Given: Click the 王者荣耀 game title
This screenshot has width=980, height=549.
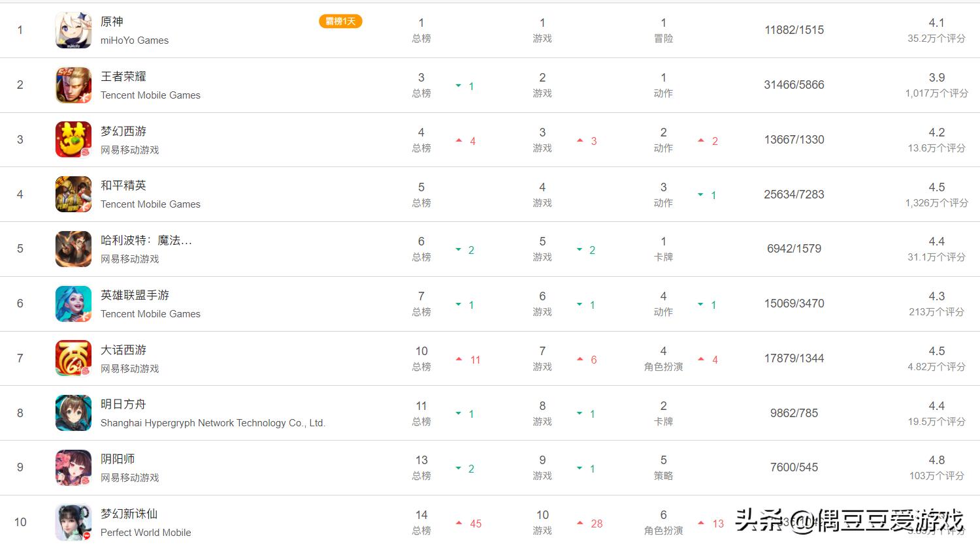Looking at the screenshot, I should tap(123, 76).
